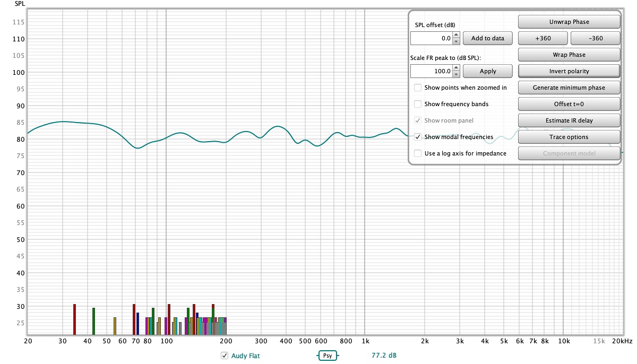Increase Scale FR peak value with up arrow
The image size is (637, 364).
(456, 68)
